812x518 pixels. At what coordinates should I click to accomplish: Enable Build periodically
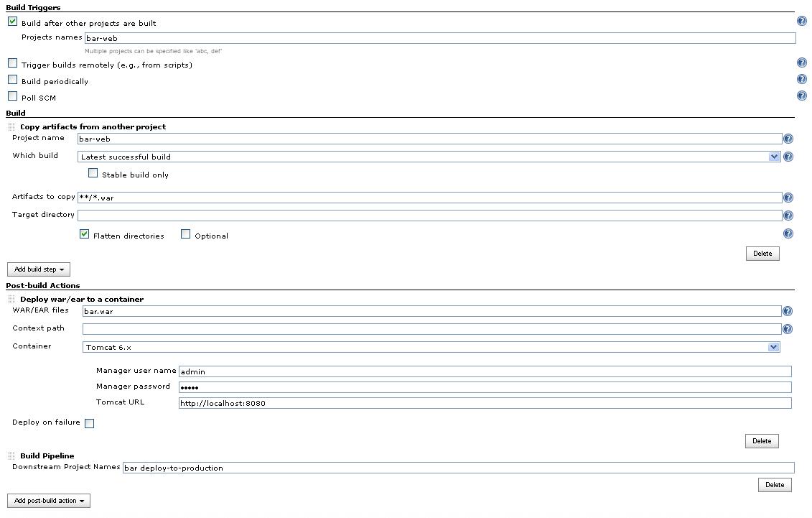(12, 80)
